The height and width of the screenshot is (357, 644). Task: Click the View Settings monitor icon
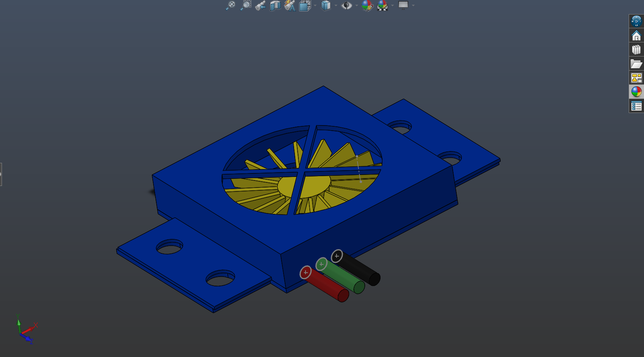click(403, 5)
